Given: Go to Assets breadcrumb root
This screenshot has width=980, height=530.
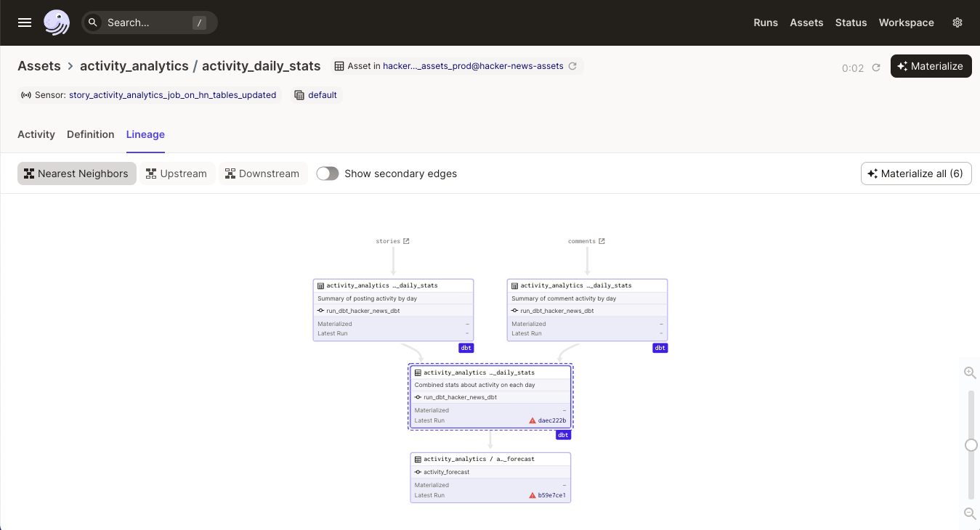Looking at the screenshot, I should 39,66.
